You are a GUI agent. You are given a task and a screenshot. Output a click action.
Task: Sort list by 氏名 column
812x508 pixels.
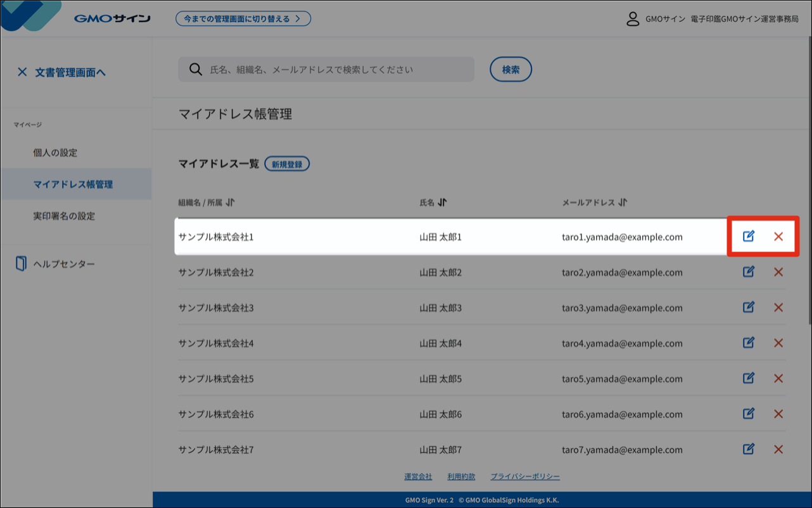click(x=442, y=203)
